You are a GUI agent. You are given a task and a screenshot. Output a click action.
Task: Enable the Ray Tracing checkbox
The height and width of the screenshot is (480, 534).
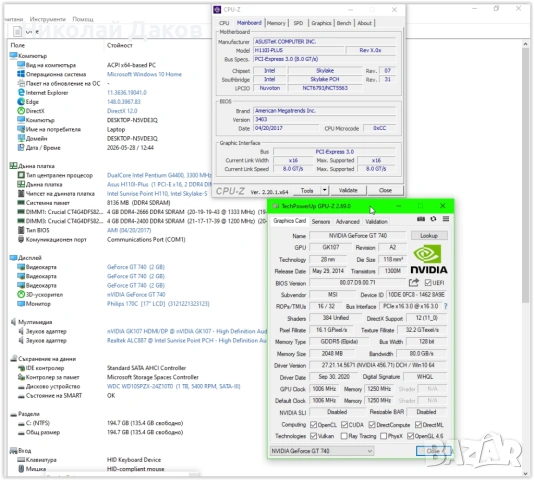(344, 436)
